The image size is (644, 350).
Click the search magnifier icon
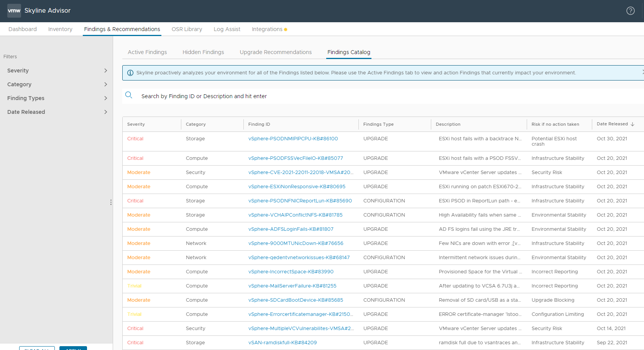pyautogui.click(x=129, y=95)
